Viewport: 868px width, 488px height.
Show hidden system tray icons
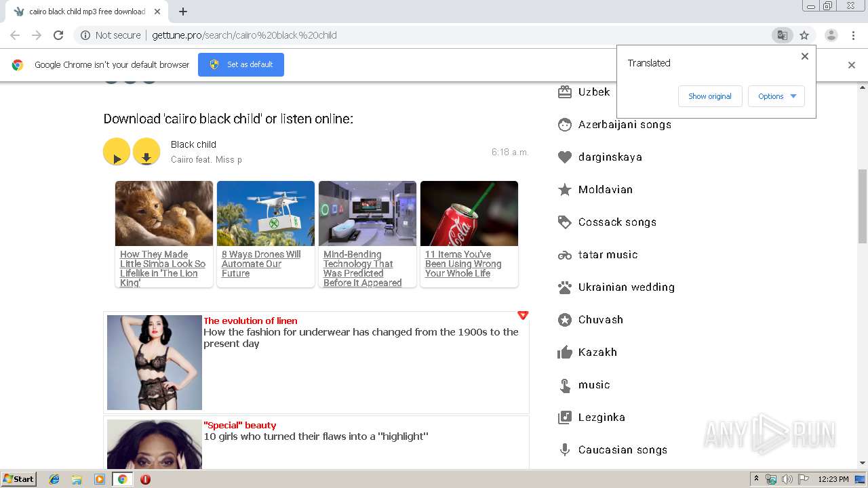(x=756, y=479)
